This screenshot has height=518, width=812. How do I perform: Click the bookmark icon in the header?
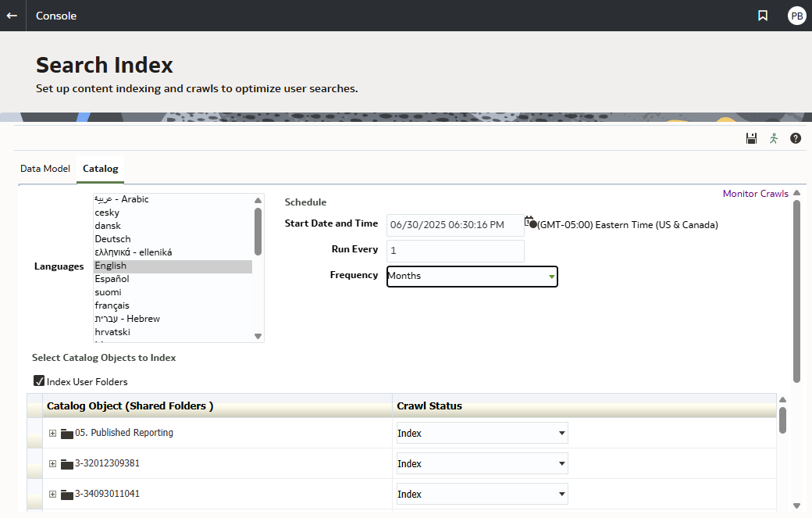click(763, 16)
